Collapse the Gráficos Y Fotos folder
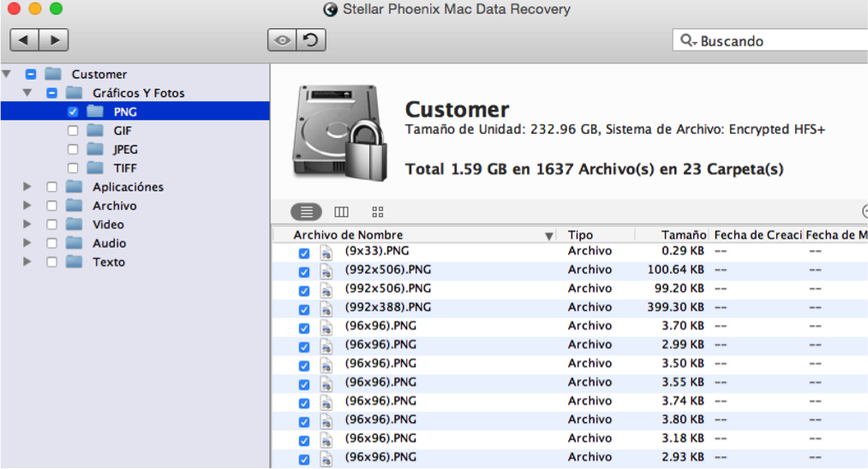This screenshot has width=868, height=469. pyautogui.click(x=27, y=93)
